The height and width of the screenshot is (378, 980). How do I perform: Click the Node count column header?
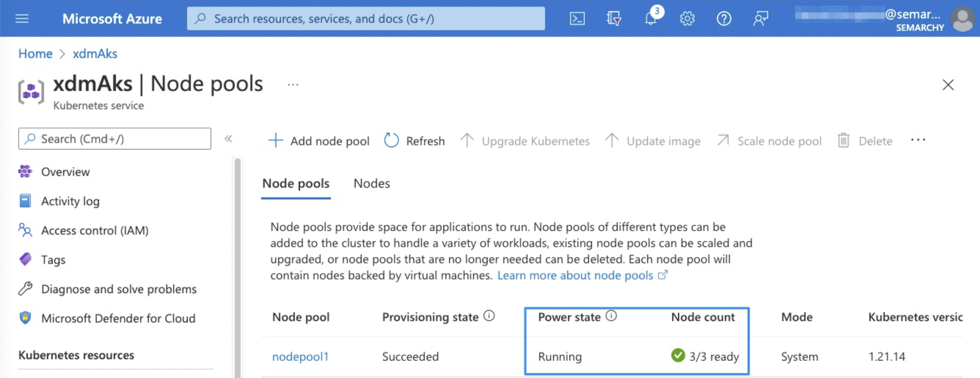point(703,317)
